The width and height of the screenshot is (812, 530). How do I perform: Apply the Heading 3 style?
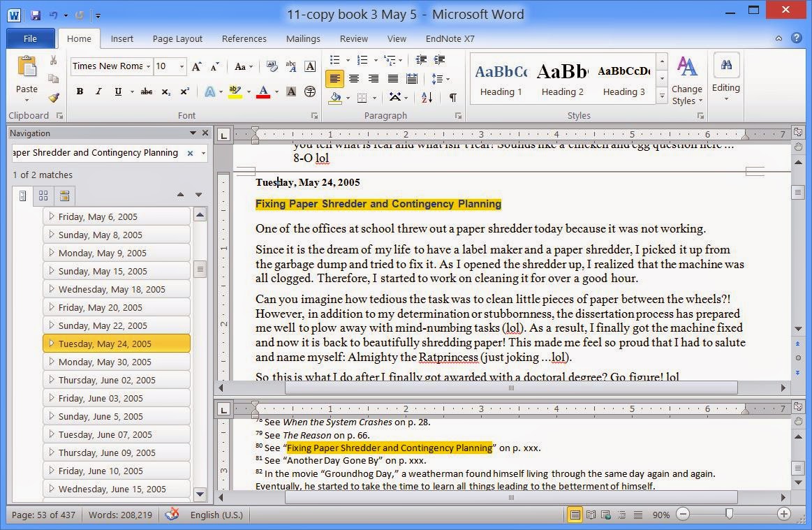click(624, 78)
